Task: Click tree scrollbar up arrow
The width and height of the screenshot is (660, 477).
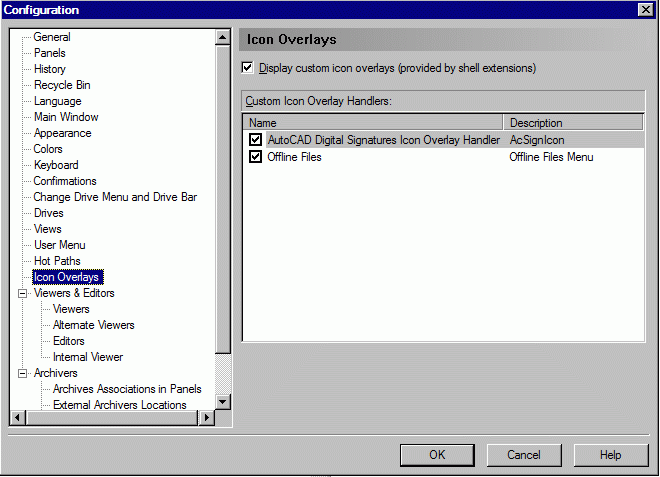Action: [222, 38]
